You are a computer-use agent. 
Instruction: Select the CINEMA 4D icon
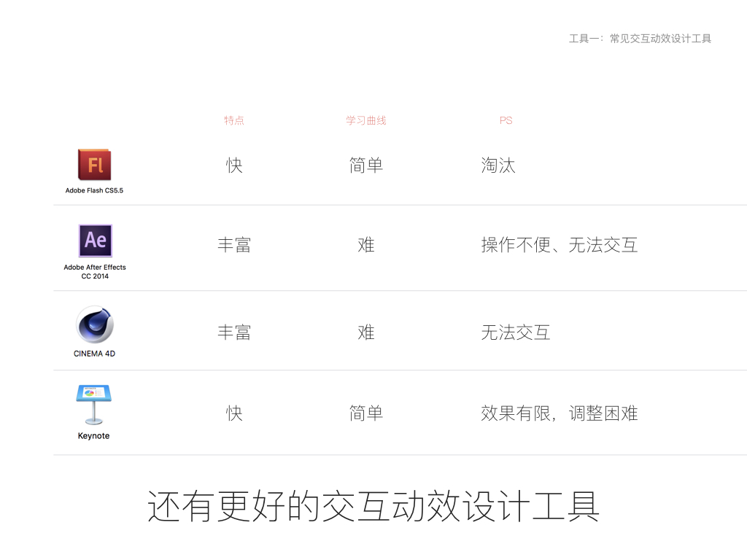pyautogui.click(x=94, y=324)
